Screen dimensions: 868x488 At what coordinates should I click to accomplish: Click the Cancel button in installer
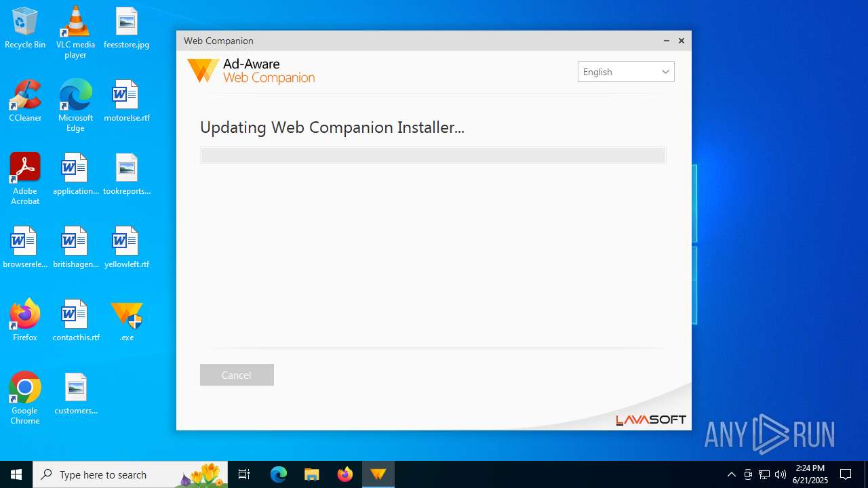(237, 375)
